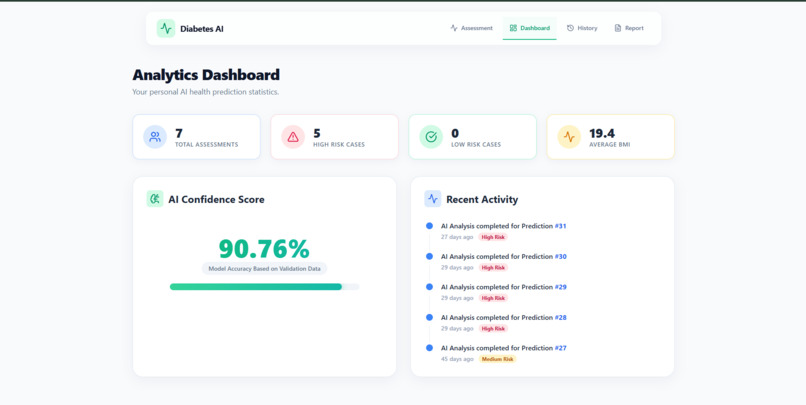Click the Average BMI activity icon
Screen dimensions: 806x405
click(x=569, y=137)
